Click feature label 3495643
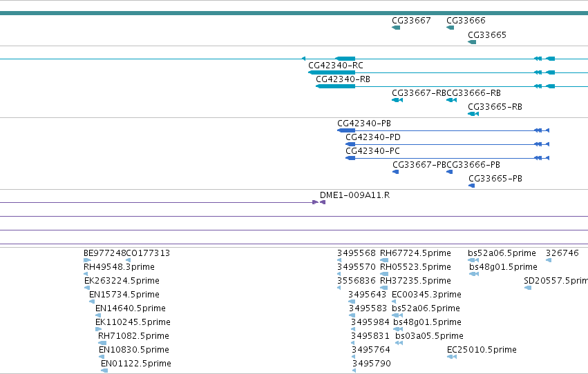This screenshot has height=374, width=588. [367, 295]
